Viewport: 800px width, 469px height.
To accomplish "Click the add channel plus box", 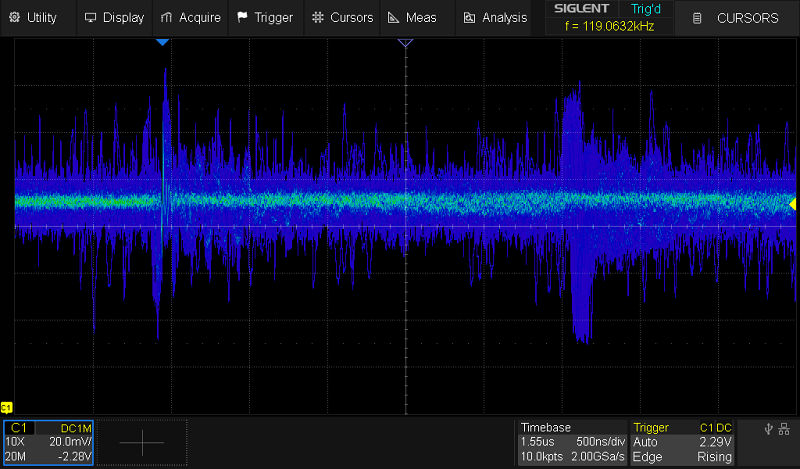I will coord(142,441).
